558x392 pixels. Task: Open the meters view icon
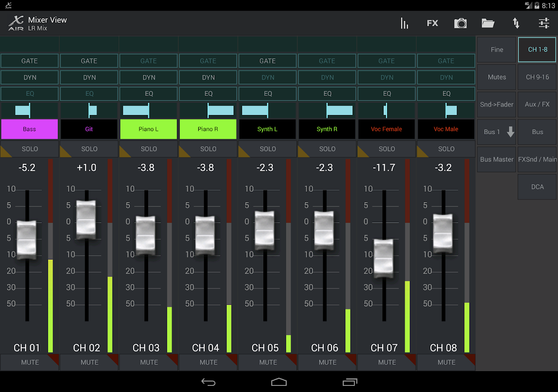405,23
